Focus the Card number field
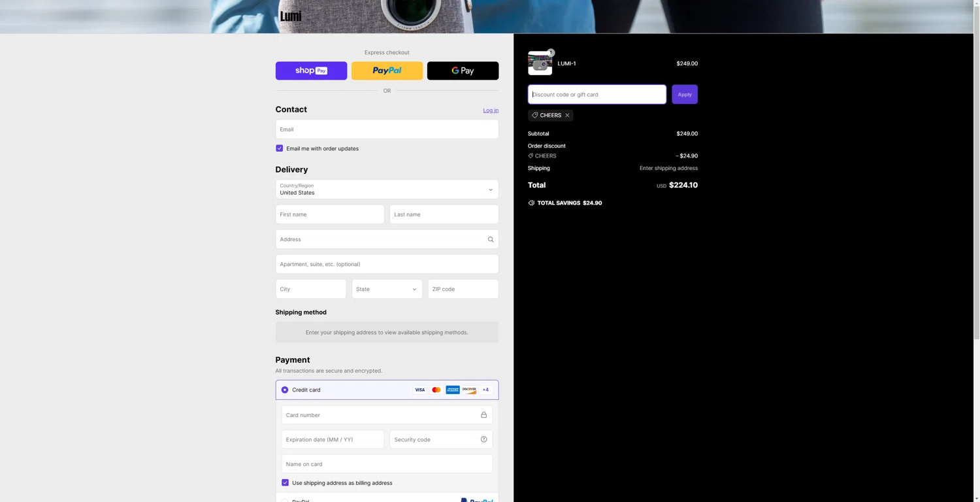The width and height of the screenshot is (980, 502). click(x=387, y=415)
